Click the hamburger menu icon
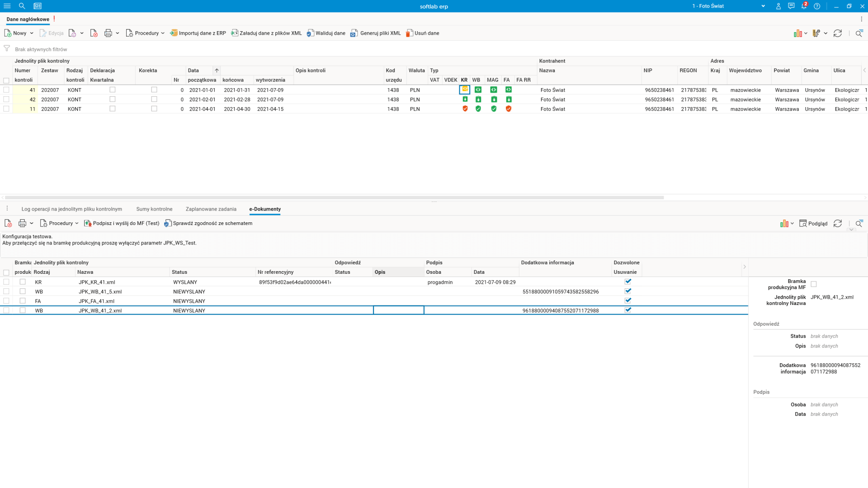 coord(7,6)
